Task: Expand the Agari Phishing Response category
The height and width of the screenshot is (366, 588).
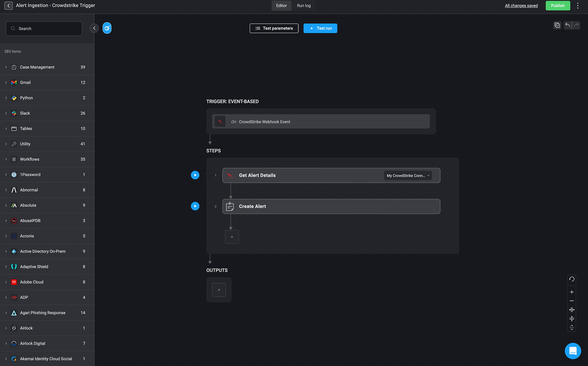Action: pyautogui.click(x=6, y=313)
